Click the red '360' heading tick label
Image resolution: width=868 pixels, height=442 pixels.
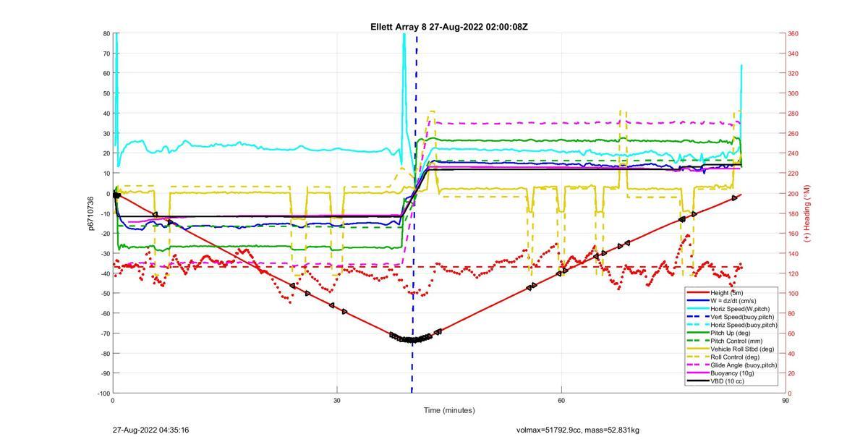pyautogui.click(x=793, y=34)
